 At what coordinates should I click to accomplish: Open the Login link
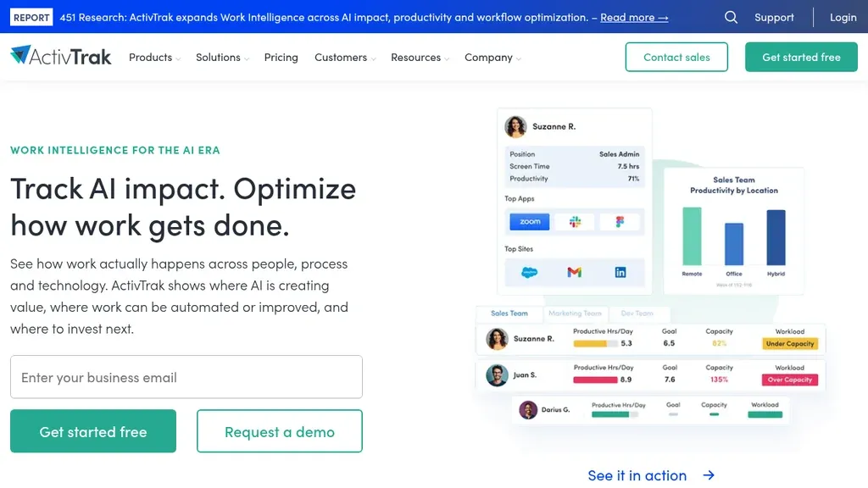point(843,17)
